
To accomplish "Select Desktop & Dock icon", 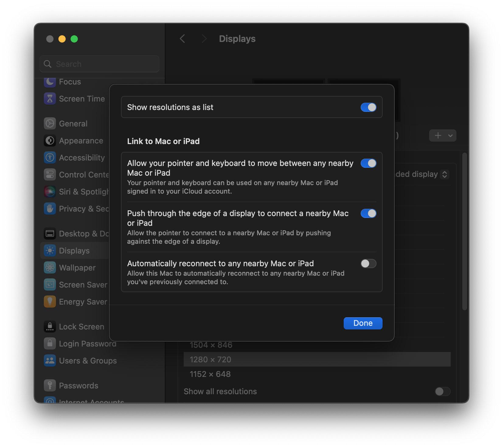I will coord(50,233).
